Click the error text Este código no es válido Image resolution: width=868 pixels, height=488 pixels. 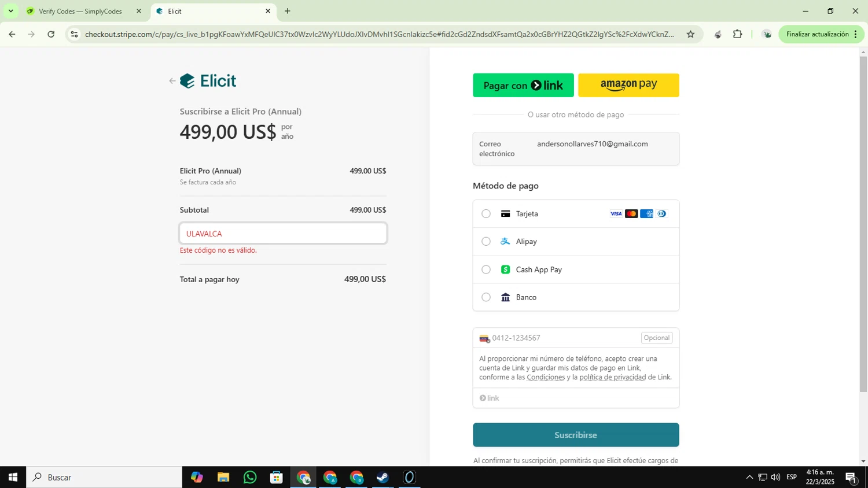[218, 250]
